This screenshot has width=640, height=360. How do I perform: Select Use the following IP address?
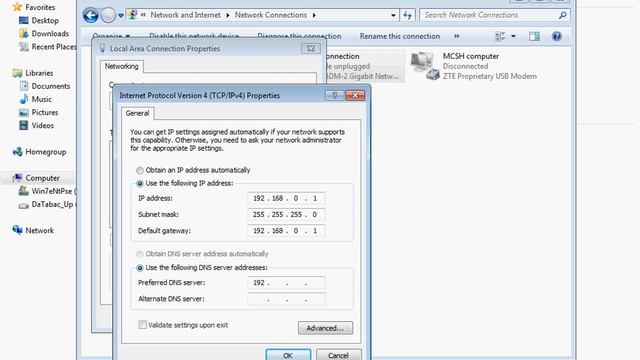[x=140, y=184]
